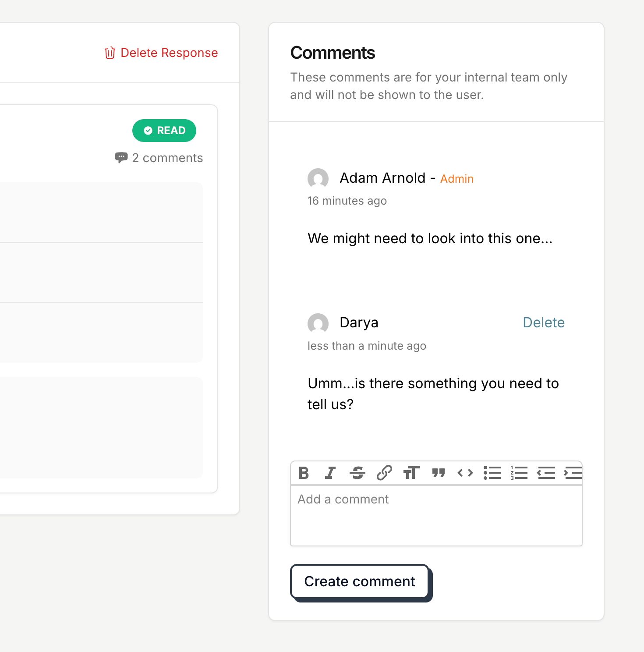Change heading size with the TT icon
Viewport: 644px width, 652px height.
(x=411, y=473)
